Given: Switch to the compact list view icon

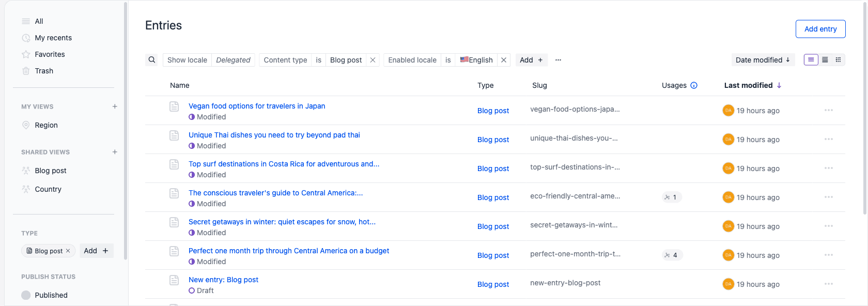Looking at the screenshot, I should tap(825, 60).
